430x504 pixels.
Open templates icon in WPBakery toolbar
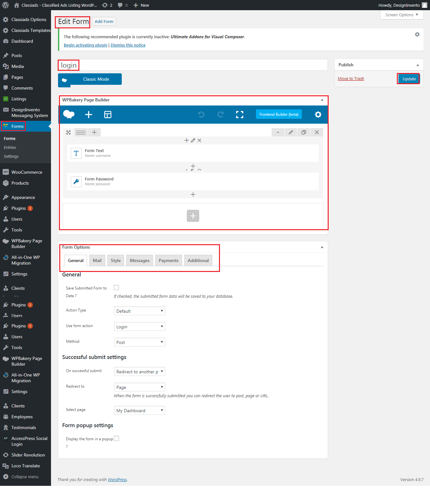[x=108, y=114]
